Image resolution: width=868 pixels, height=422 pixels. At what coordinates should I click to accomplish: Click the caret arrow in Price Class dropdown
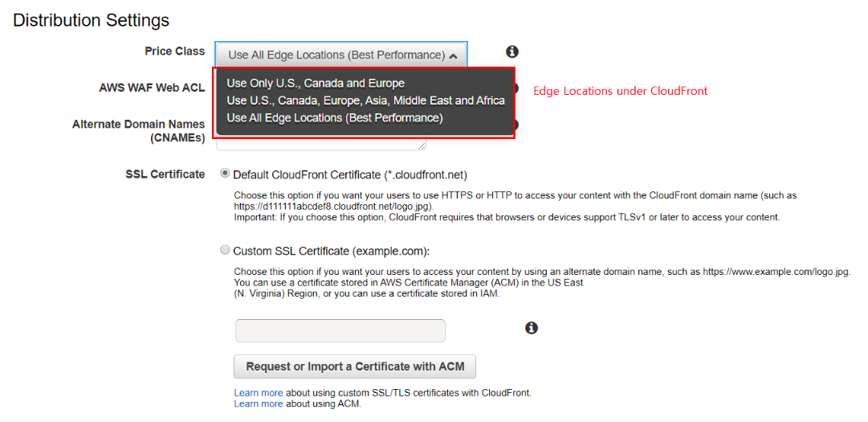(x=454, y=56)
